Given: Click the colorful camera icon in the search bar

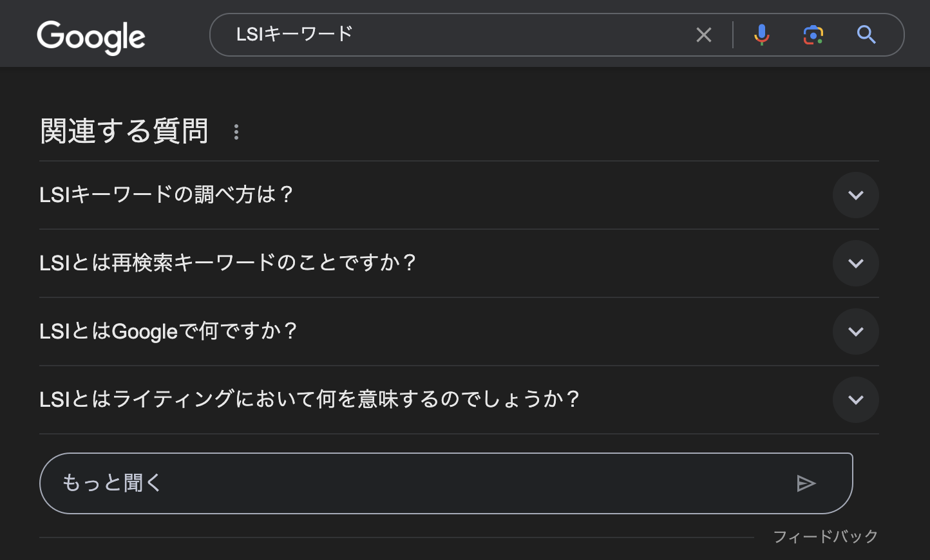Looking at the screenshot, I should [x=813, y=35].
